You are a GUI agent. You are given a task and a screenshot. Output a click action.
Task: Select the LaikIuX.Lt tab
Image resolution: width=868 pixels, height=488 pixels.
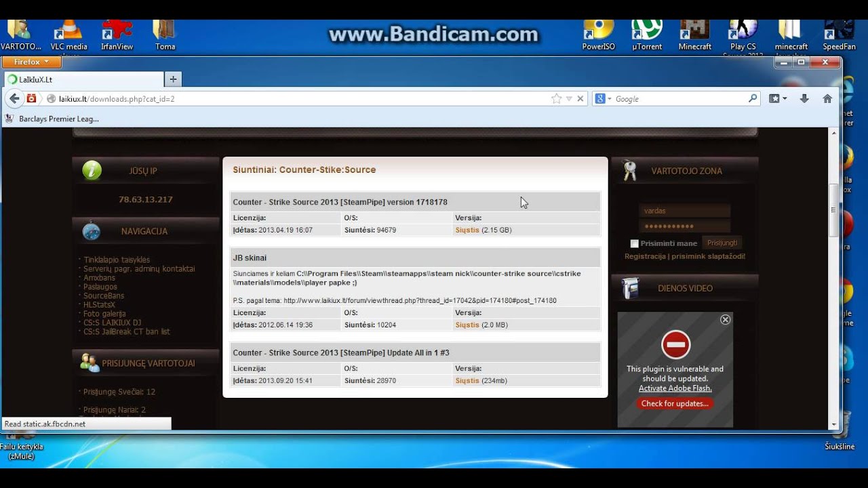click(x=83, y=79)
